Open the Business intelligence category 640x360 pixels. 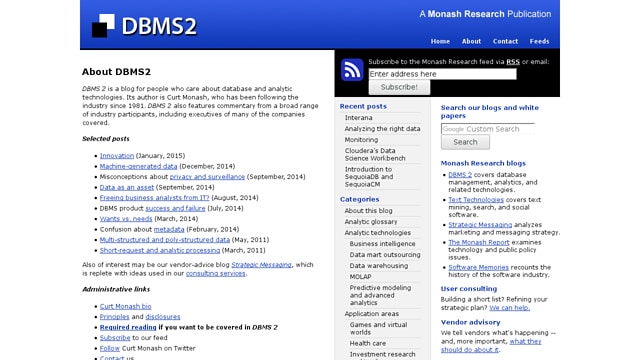click(382, 244)
